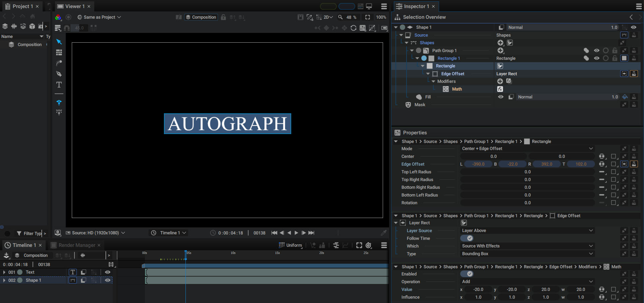Add a new shape with plus icon in Shapes row

tap(500, 43)
